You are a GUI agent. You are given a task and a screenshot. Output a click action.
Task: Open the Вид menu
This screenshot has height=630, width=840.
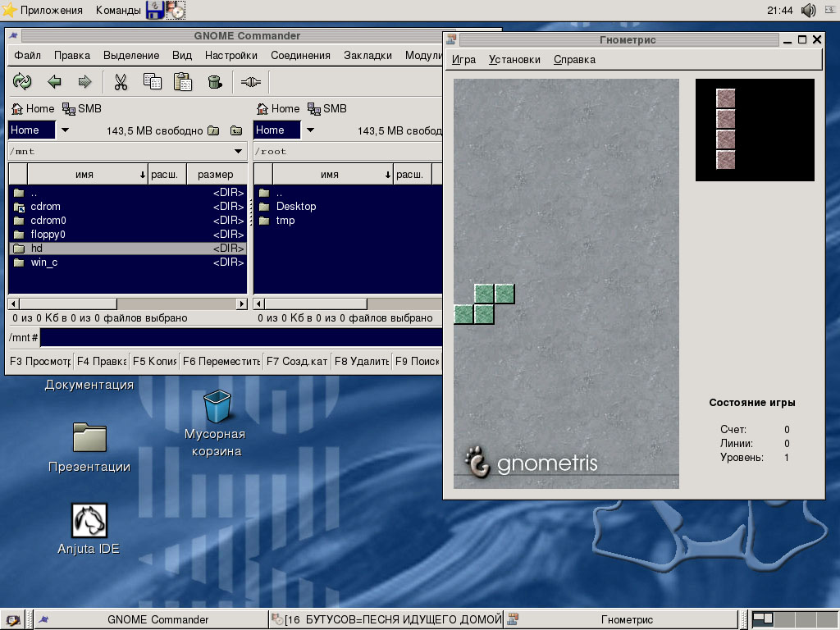point(182,55)
